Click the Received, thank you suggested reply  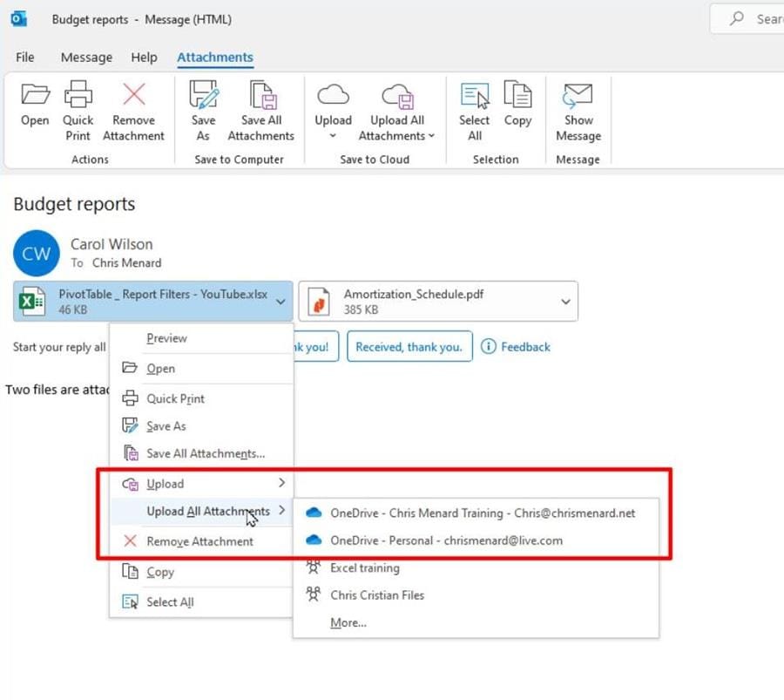point(409,346)
